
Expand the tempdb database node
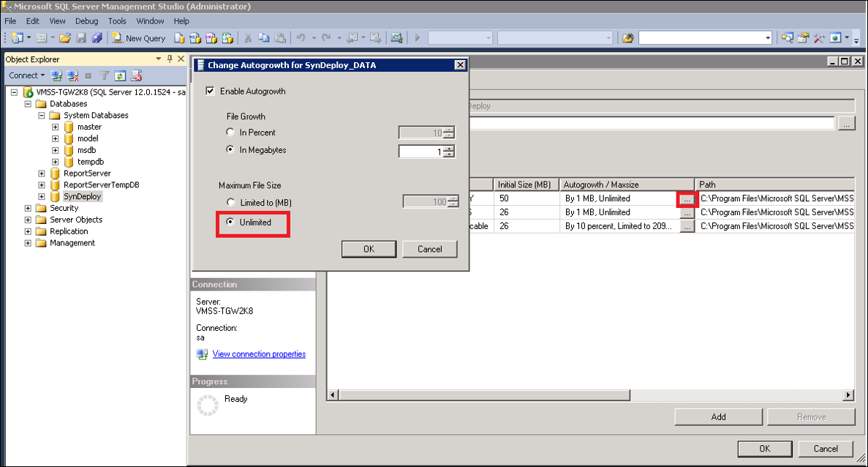pos(56,162)
